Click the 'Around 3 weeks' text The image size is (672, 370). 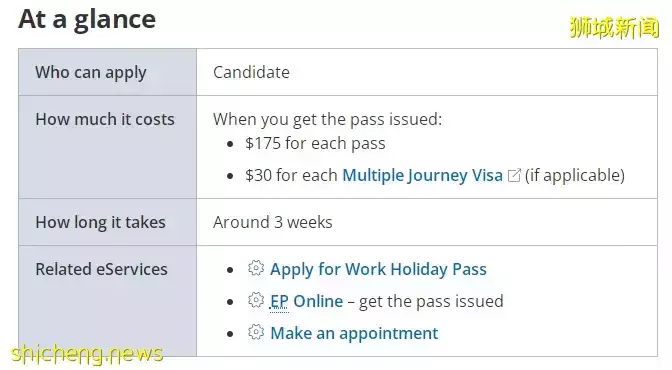[x=273, y=222]
